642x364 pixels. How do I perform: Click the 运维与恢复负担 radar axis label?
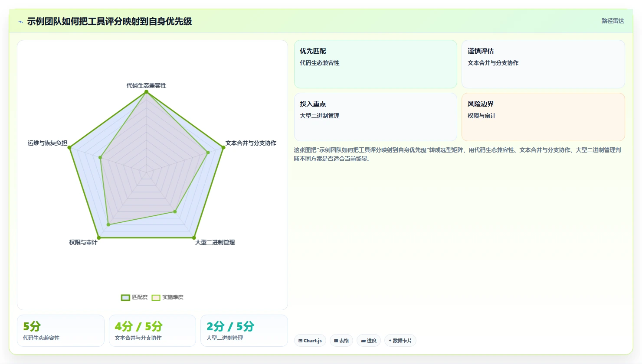point(48,143)
